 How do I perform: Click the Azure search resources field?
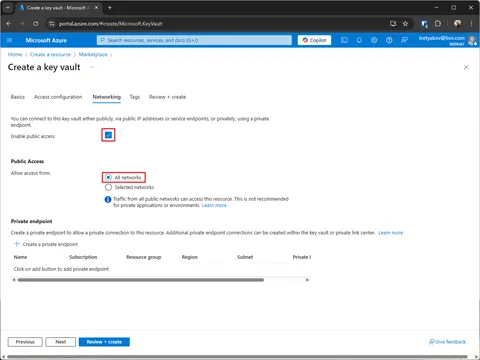point(194,40)
